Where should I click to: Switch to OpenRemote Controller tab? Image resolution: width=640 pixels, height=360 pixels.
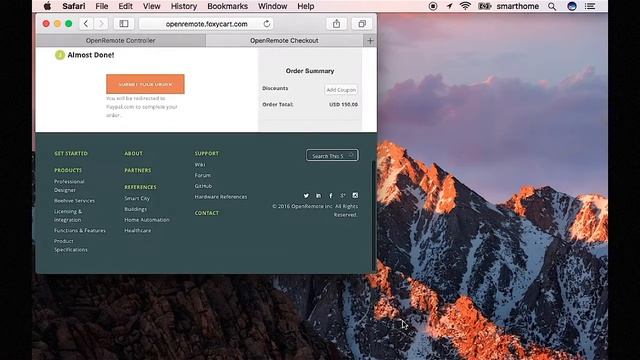[x=120, y=40]
